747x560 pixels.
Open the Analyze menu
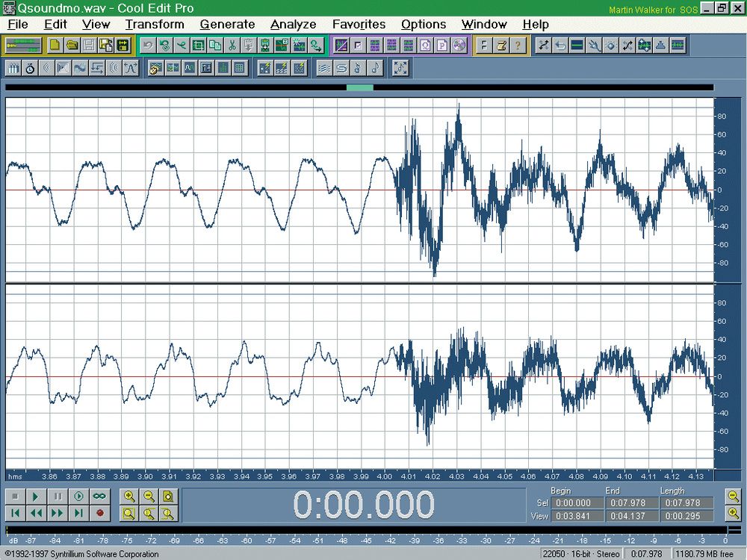[293, 25]
